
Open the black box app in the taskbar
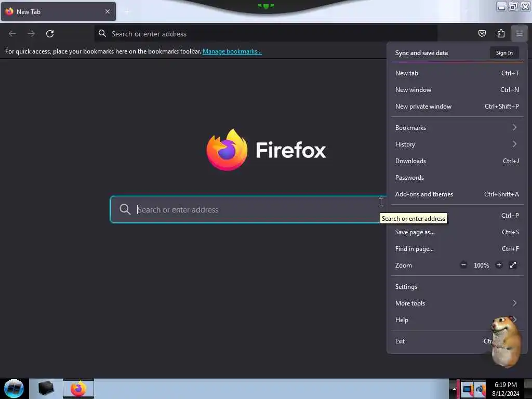46,389
